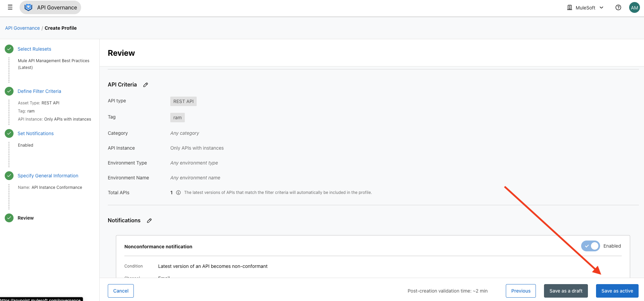644x301 pixels.
Task: Open the help question mark icon
Action: click(x=618, y=7)
